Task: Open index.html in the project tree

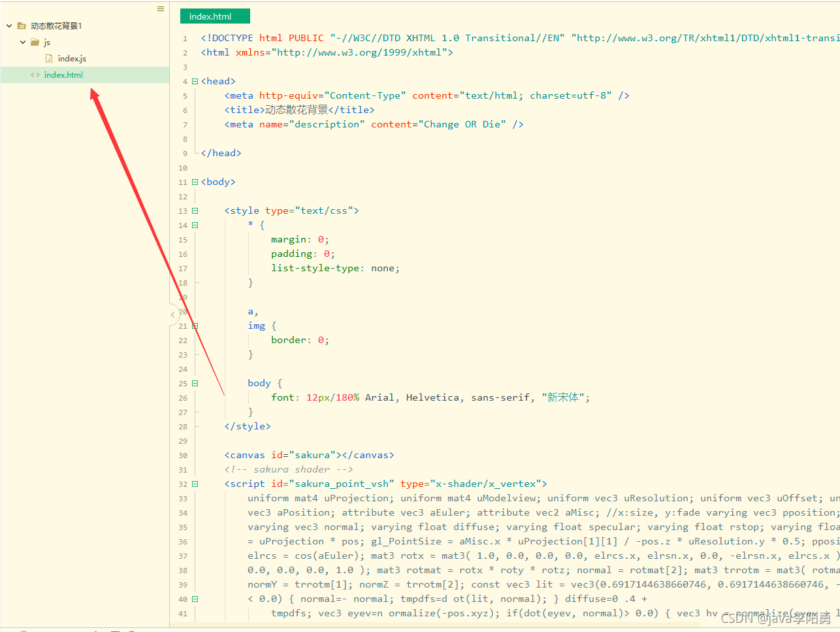Action: click(63, 75)
